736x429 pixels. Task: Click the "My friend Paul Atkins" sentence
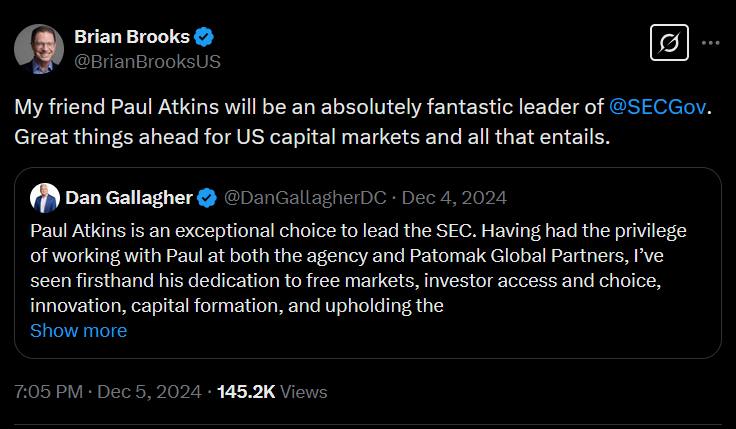[x=300, y=106]
